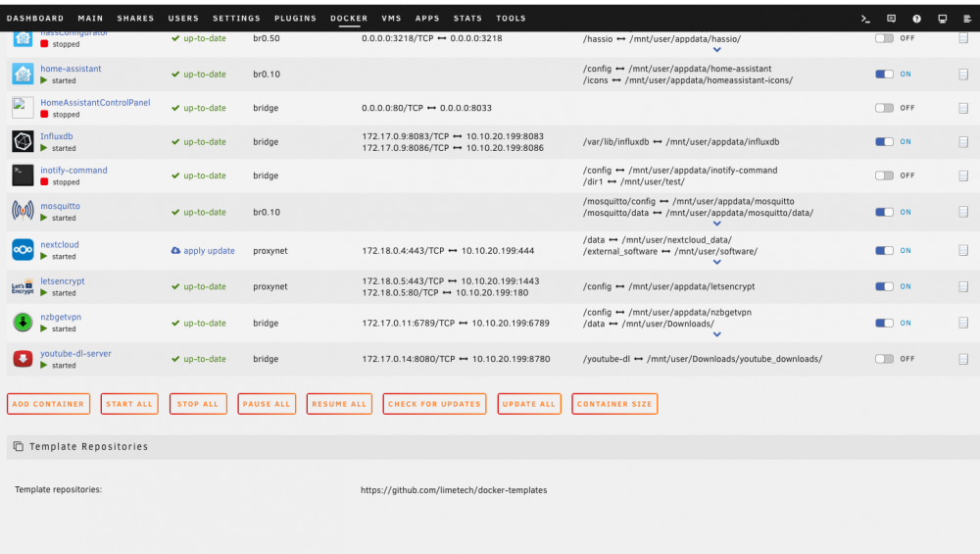980x554 pixels.
Task: Click the nextcloud container icon
Action: click(23, 250)
